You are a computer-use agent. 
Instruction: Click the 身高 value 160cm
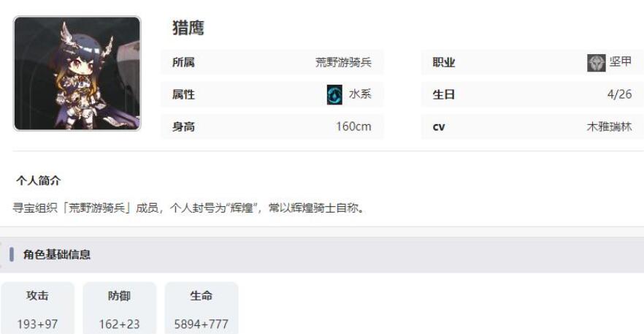click(353, 126)
